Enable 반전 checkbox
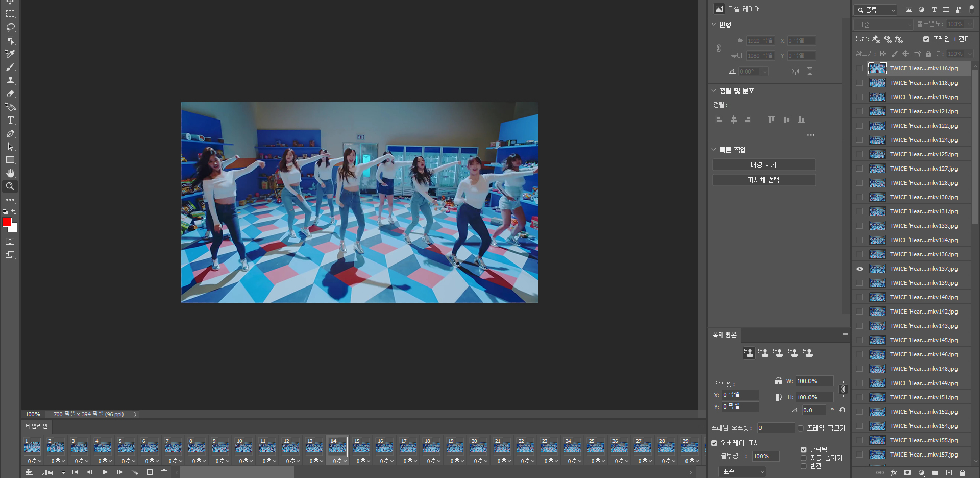Image resolution: width=980 pixels, height=478 pixels. pos(803,466)
